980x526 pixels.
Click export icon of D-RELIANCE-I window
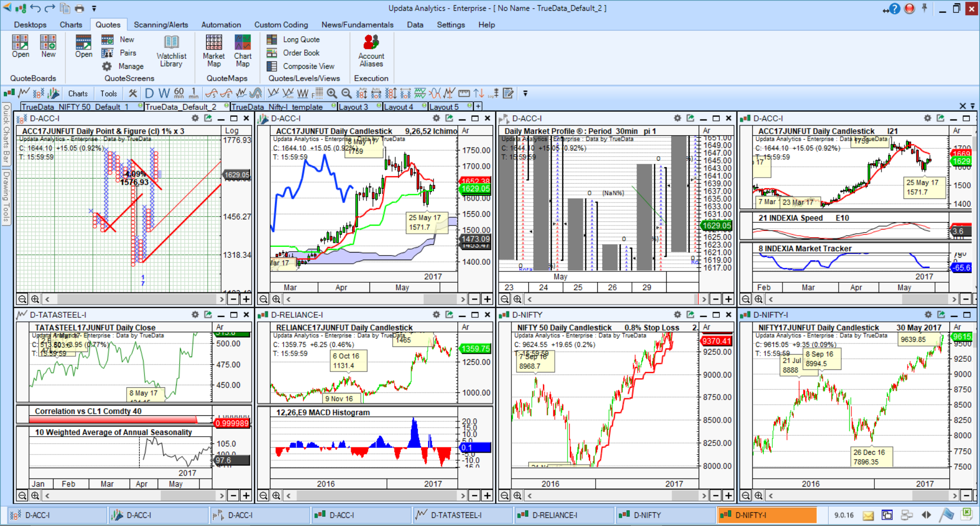[x=449, y=315]
